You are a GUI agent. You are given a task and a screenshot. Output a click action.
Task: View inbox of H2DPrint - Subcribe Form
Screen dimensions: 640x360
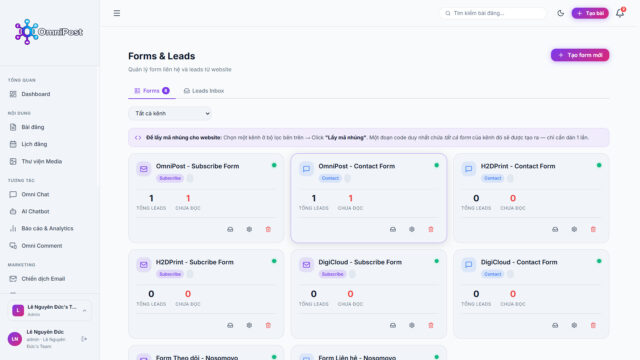tap(230, 325)
